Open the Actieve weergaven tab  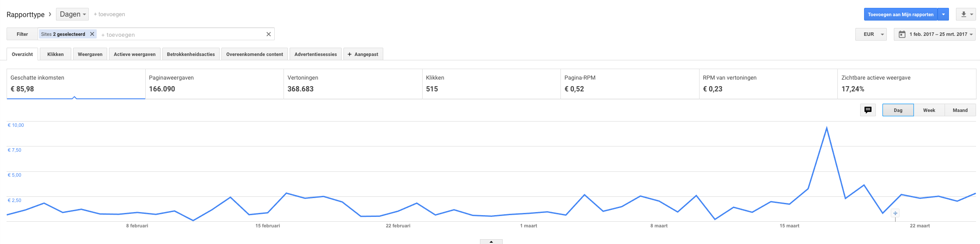135,54
